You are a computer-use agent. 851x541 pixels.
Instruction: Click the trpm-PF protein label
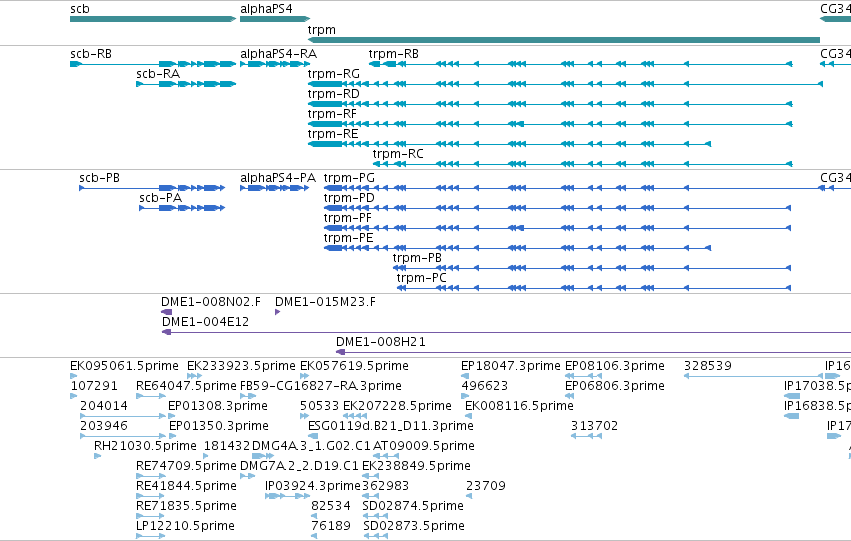click(348, 218)
